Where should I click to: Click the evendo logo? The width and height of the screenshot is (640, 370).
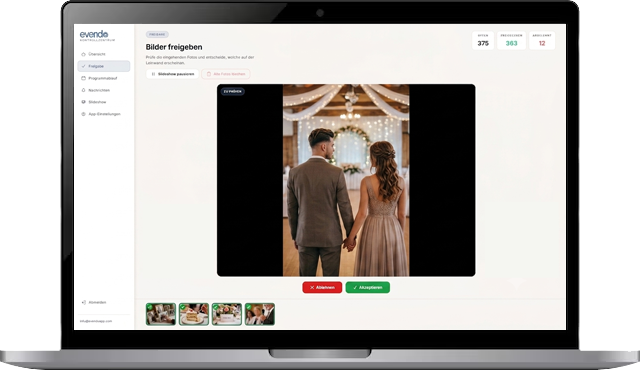95,35
